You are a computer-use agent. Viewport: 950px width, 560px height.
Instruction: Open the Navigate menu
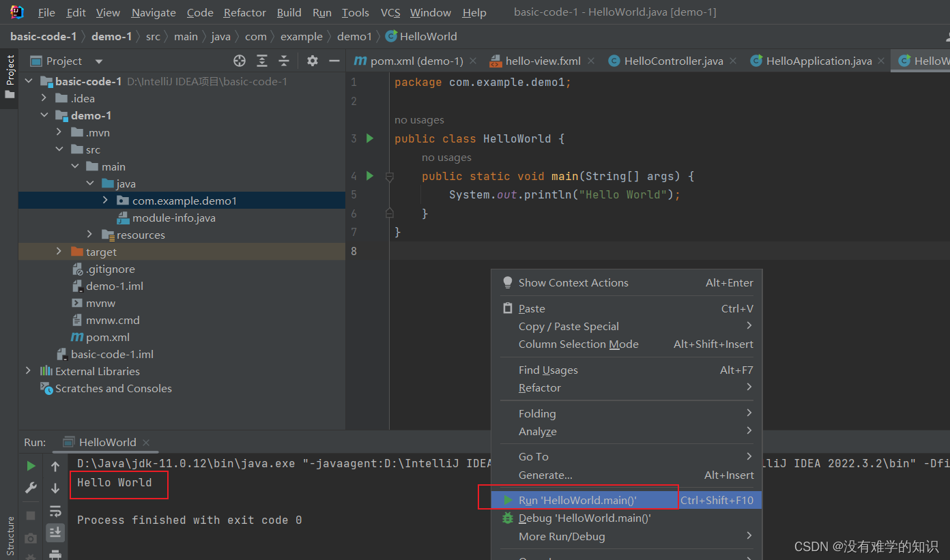click(154, 12)
